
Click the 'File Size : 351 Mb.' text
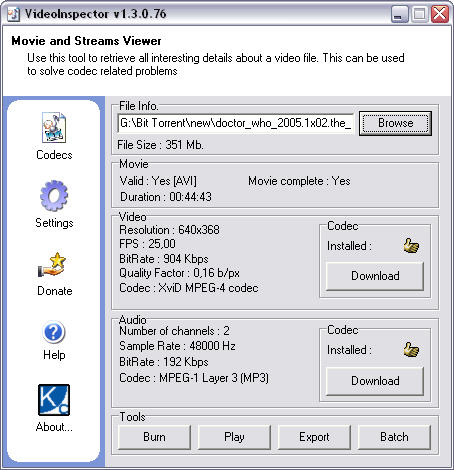click(160, 145)
